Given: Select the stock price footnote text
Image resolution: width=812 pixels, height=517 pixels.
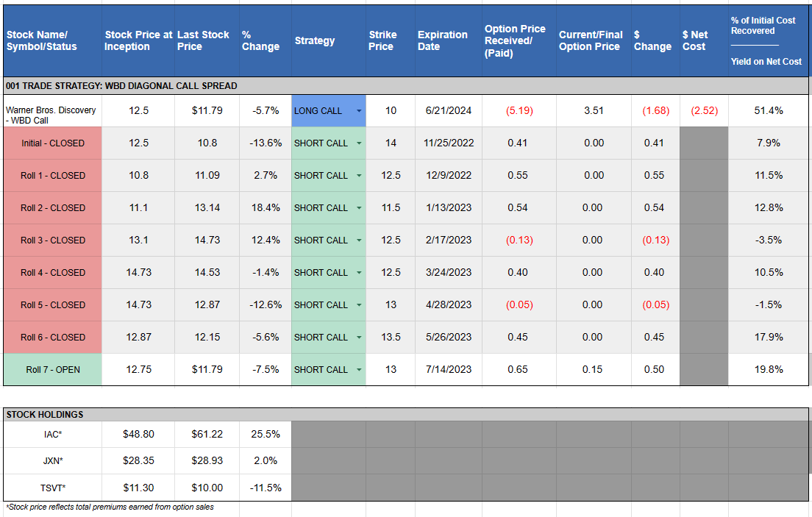Looking at the screenshot, I should pyautogui.click(x=110, y=507).
